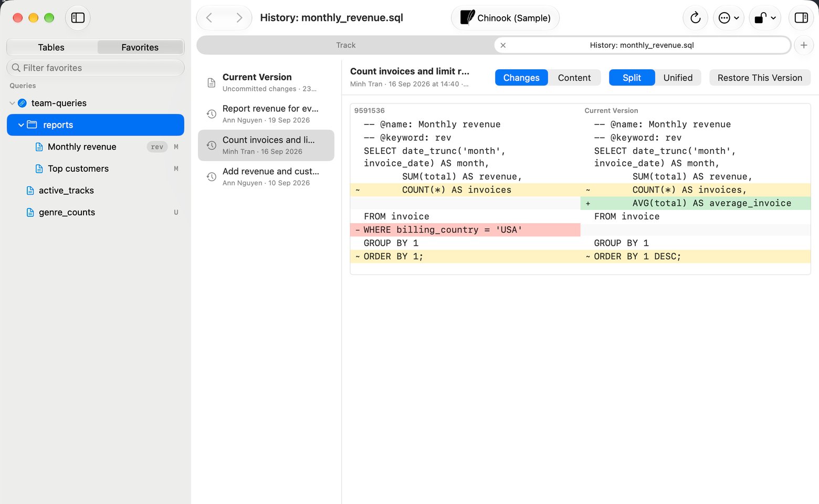
Task: Click the rev keyword badge
Action: click(x=157, y=147)
